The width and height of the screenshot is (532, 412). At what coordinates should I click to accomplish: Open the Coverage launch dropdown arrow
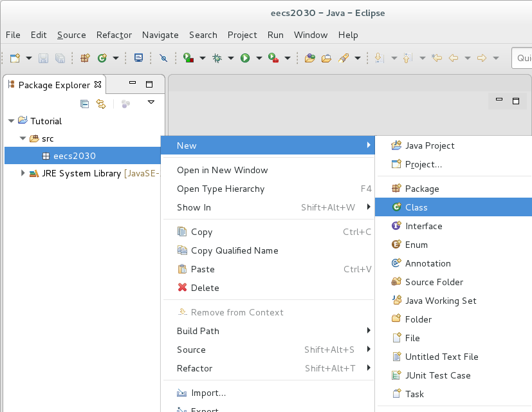coord(203,58)
